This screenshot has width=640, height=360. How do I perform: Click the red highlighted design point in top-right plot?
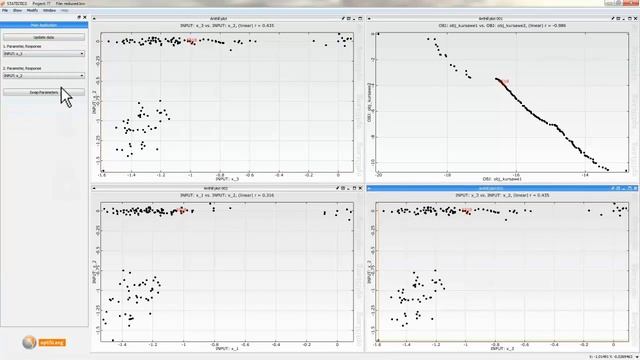coord(504,82)
